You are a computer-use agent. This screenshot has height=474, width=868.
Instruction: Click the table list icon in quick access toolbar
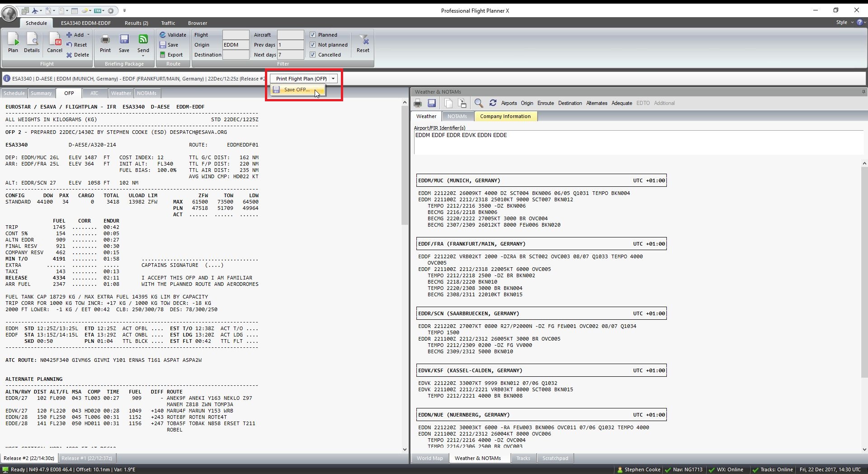pyautogui.click(x=75, y=11)
